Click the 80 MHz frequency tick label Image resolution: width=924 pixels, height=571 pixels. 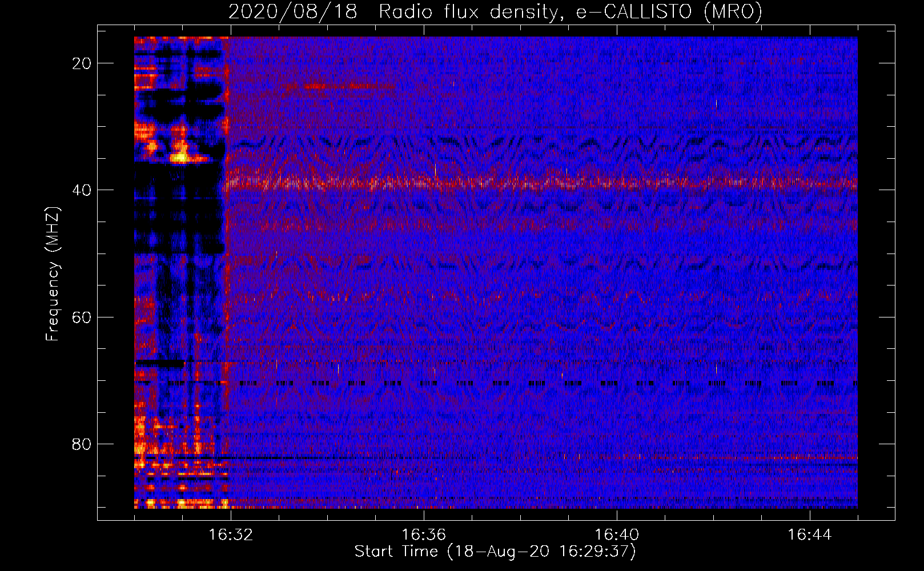[82, 444]
